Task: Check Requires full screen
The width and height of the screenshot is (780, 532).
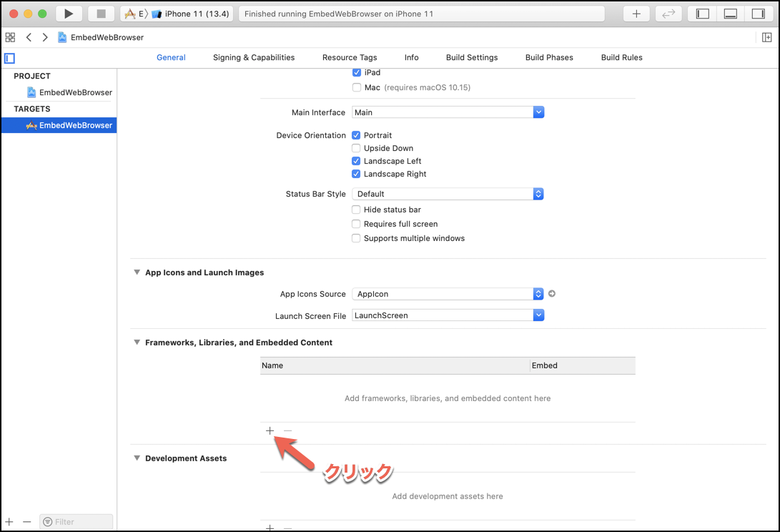Action: pos(356,224)
